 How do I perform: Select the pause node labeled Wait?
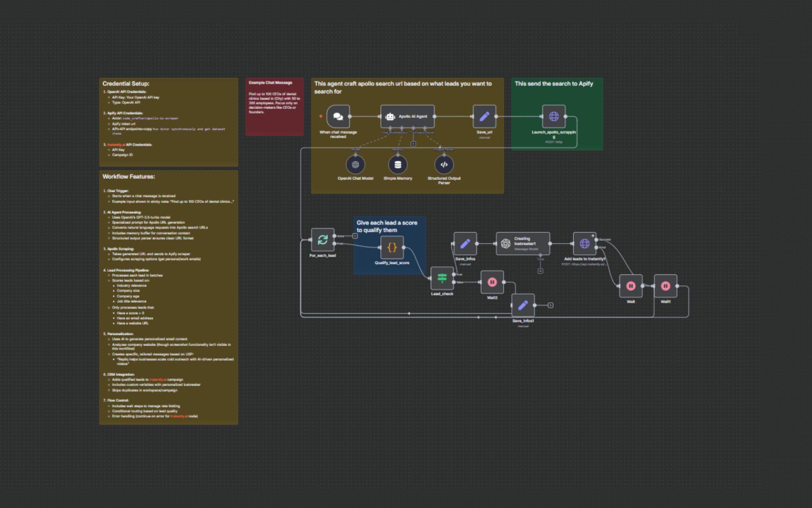point(631,286)
